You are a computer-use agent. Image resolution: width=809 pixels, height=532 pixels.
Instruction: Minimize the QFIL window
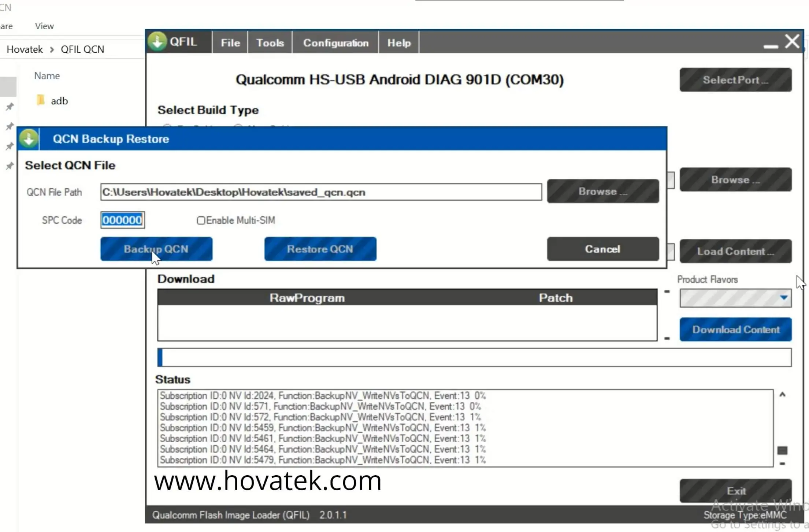pyautogui.click(x=771, y=46)
